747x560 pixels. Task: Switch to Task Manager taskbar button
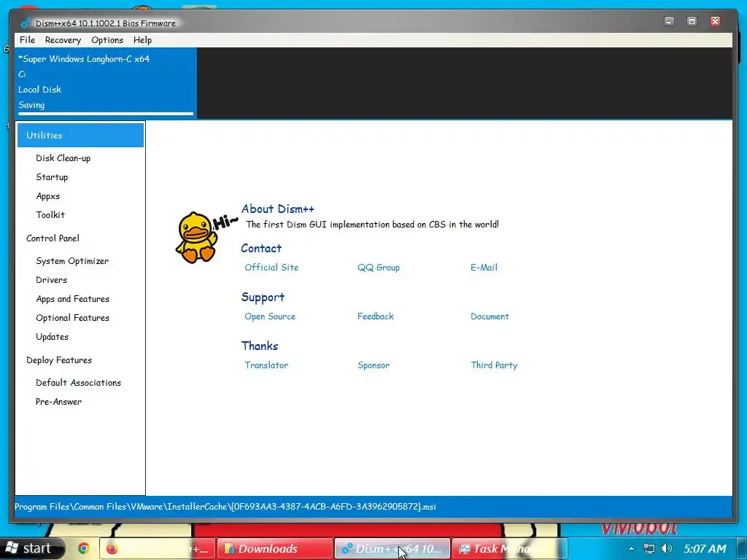[x=508, y=548]
